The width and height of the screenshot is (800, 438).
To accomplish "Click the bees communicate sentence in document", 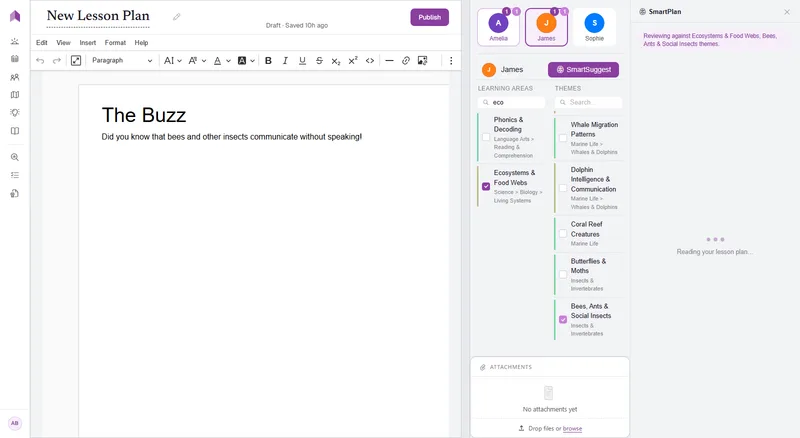I will 232,137.
